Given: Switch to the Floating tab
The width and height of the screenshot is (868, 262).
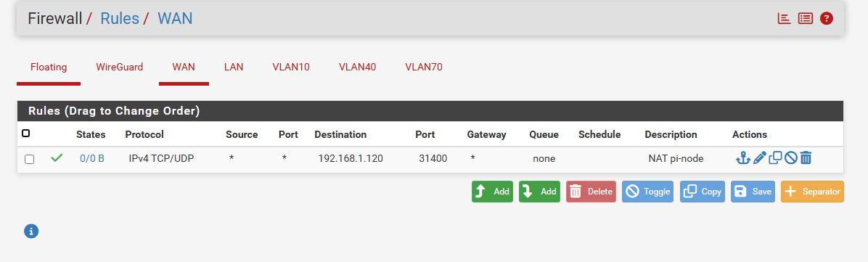Looking at the screenshot, I should tap(49, 67).
